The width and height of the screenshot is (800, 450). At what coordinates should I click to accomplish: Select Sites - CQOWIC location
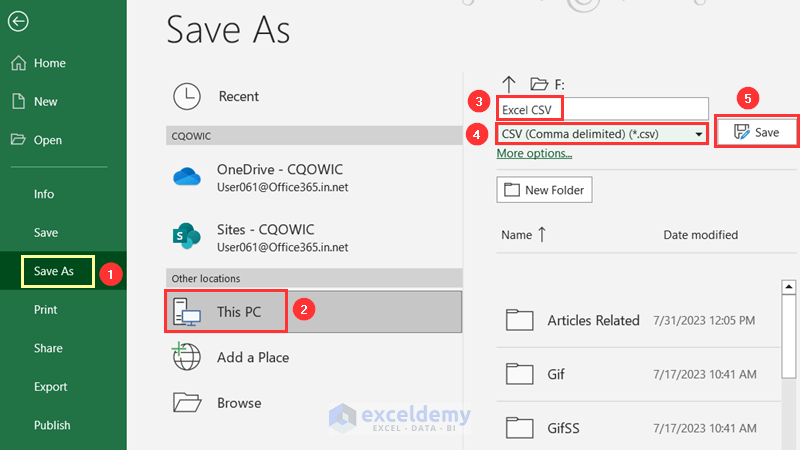click(x=314, y=237)
